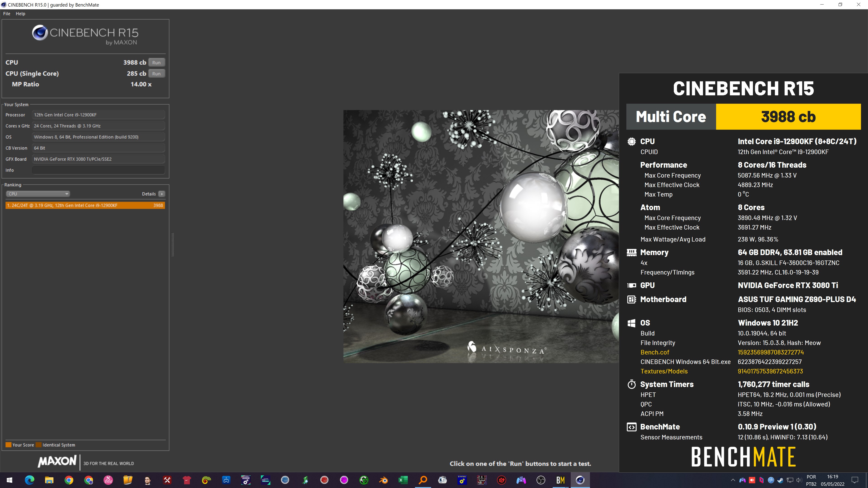
Task: Click the empty Info input field
Action: tap(98, 170)
